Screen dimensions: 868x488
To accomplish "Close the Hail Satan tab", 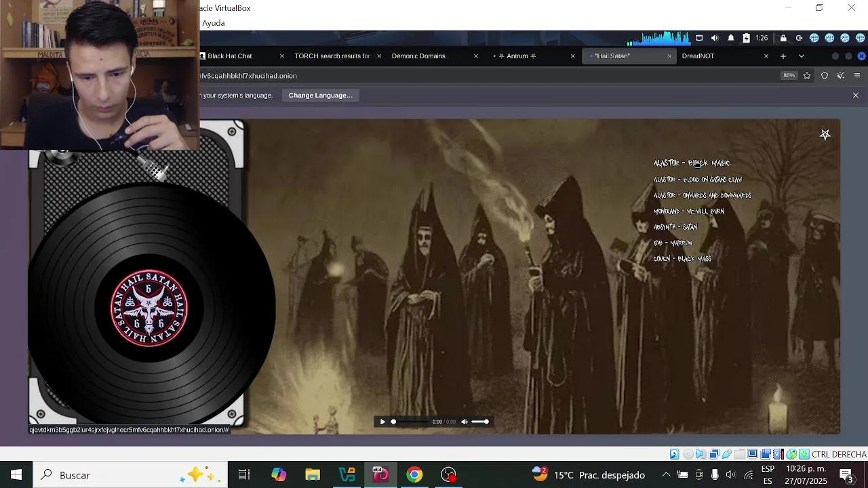I will (669, 56).
